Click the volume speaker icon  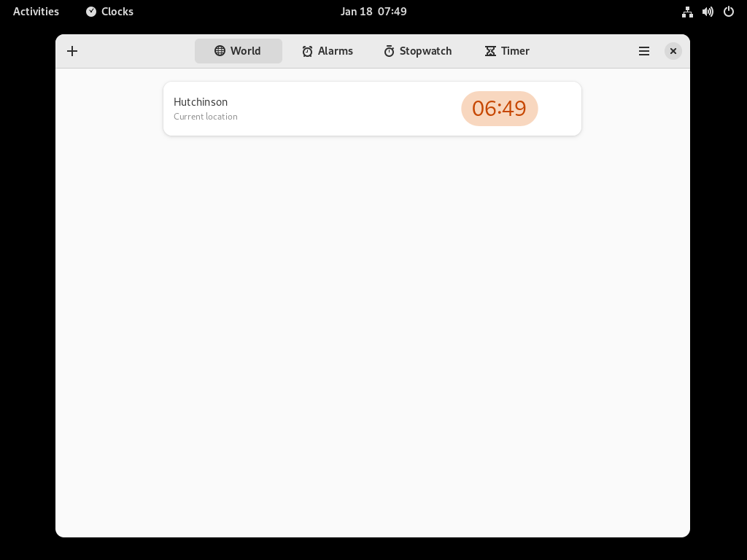708,12
